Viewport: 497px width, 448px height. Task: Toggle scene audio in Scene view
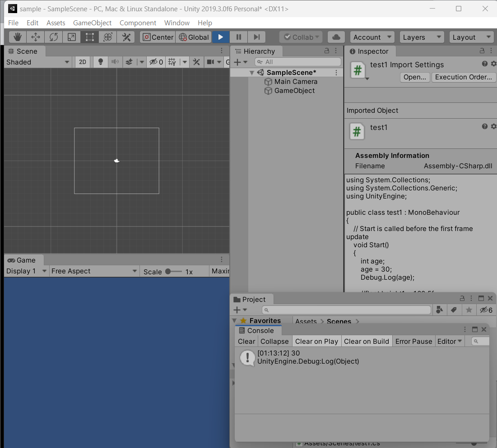tap(115, 62)
